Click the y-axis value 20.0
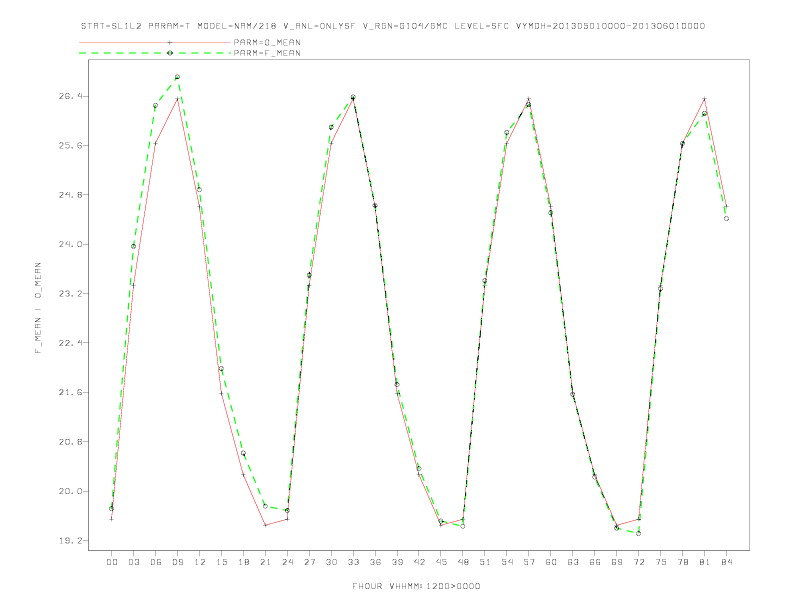This screenshot has height=612, width=792. click(x=70, y=491)
